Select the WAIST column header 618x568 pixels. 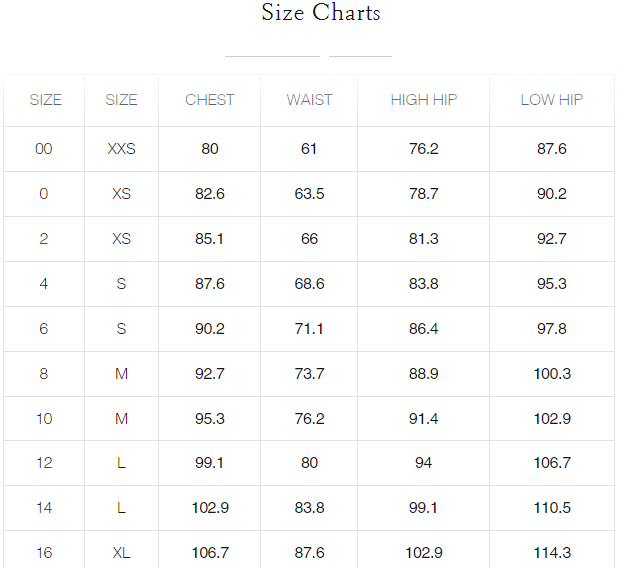(x=309, y=100)
